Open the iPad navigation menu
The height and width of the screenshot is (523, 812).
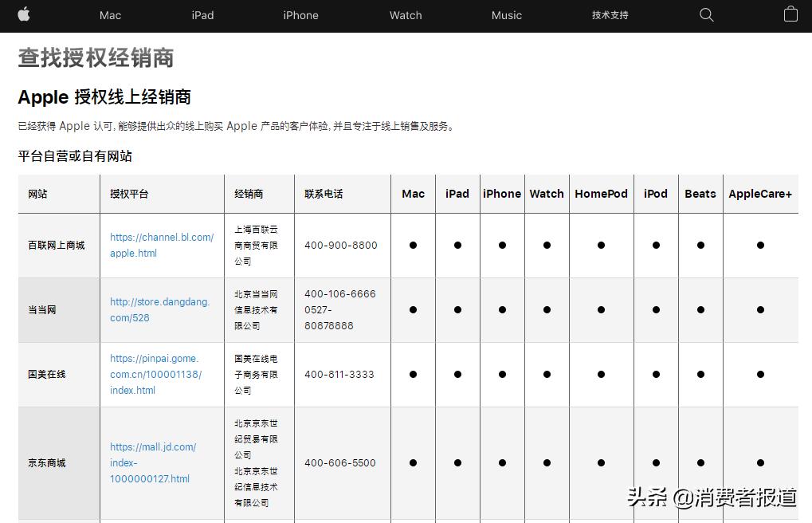(202, 15)
